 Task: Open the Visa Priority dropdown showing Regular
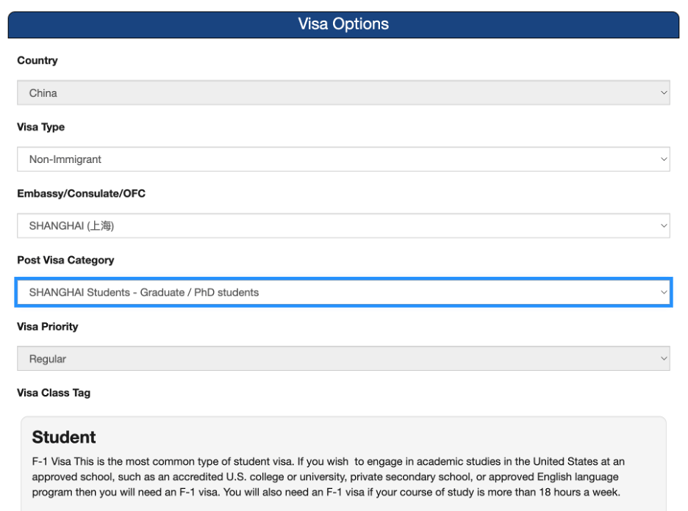click(343, 358)
